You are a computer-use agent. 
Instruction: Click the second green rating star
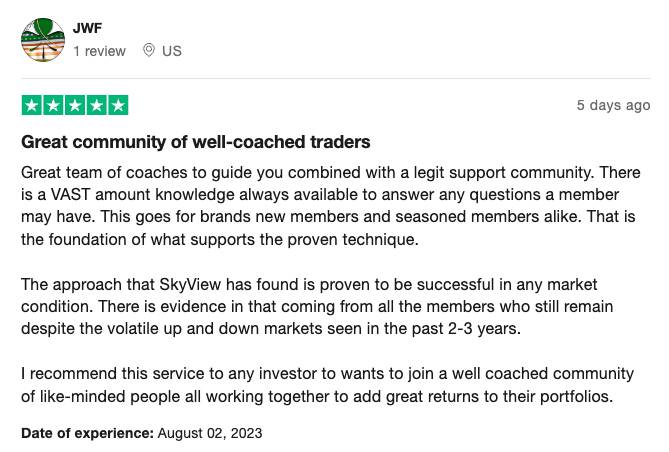coord(53,105)
